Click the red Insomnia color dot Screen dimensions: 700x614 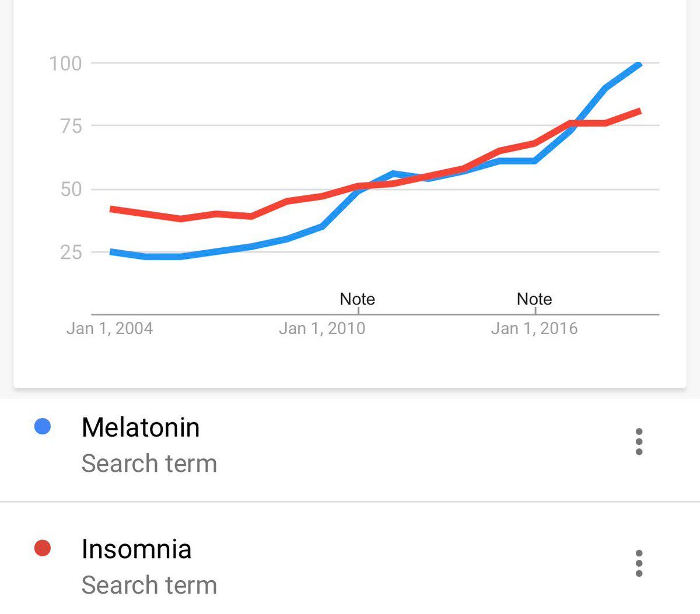click(43, 548)
